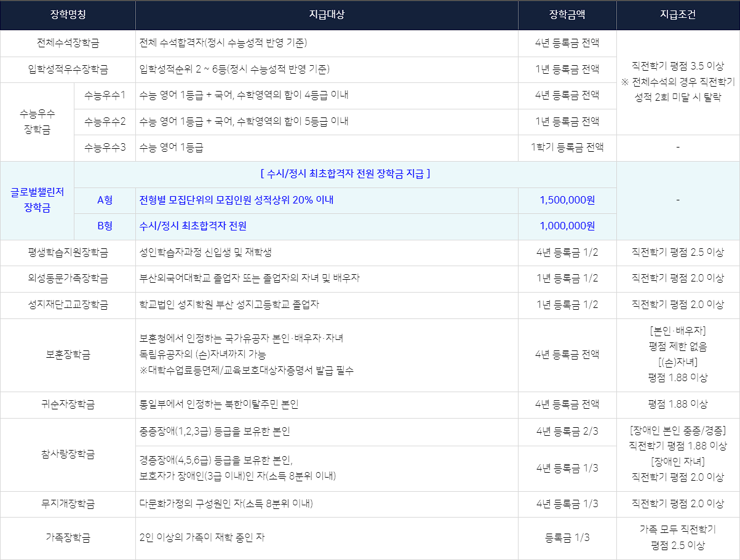Click the 지급대상 column header
Viewport: 740px width, 560px height.
pos(327,15)
